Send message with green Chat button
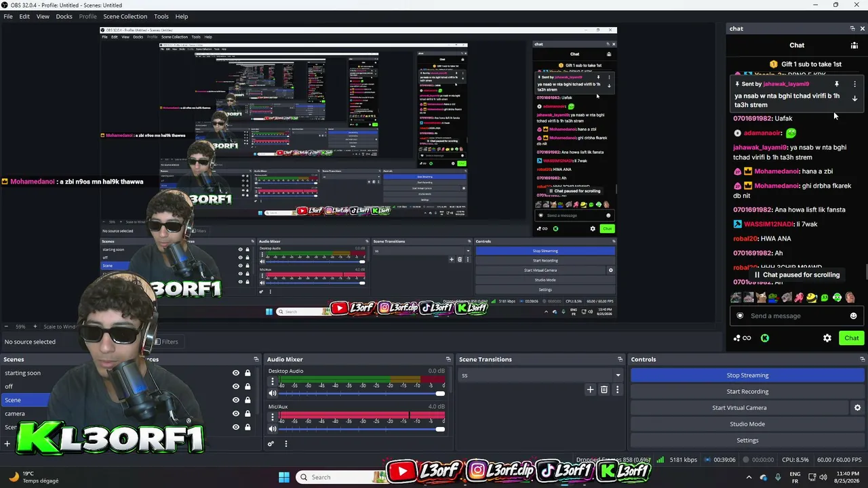 (x=852, y=338)
